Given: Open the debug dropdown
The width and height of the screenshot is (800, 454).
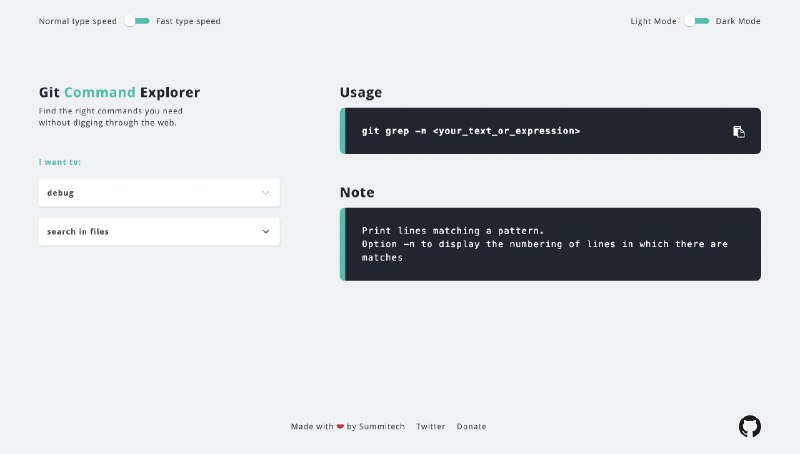Looking at the screenshot, I should click(x=159, y=192).
